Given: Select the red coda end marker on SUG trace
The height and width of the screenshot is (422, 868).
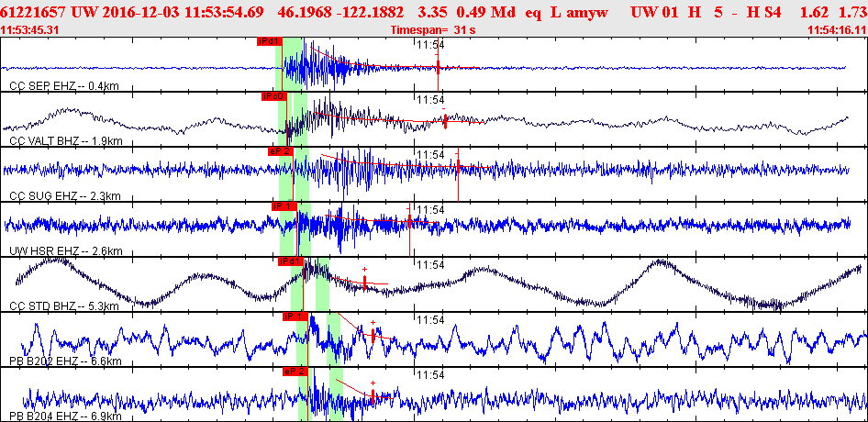Looking at the screenshot, I should [x=459, y=165].
